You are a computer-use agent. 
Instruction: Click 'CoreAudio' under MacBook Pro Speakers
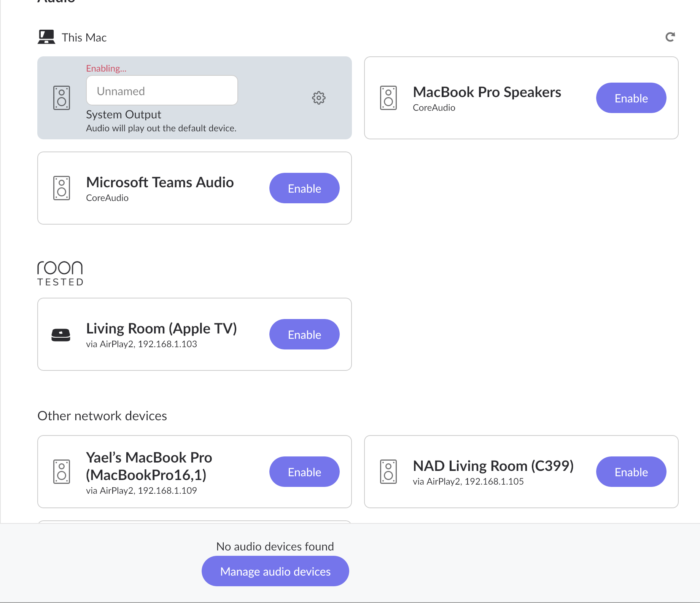[434, 108]
